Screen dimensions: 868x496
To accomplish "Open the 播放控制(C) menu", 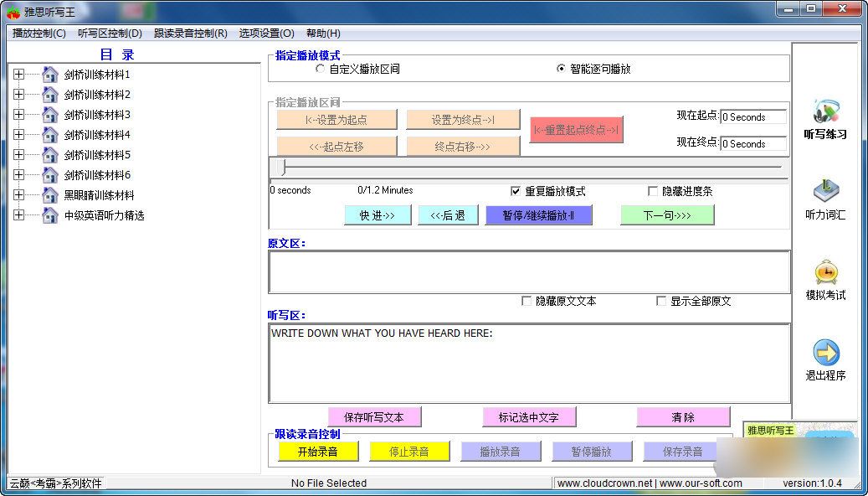I will click(x=39, y=34).
